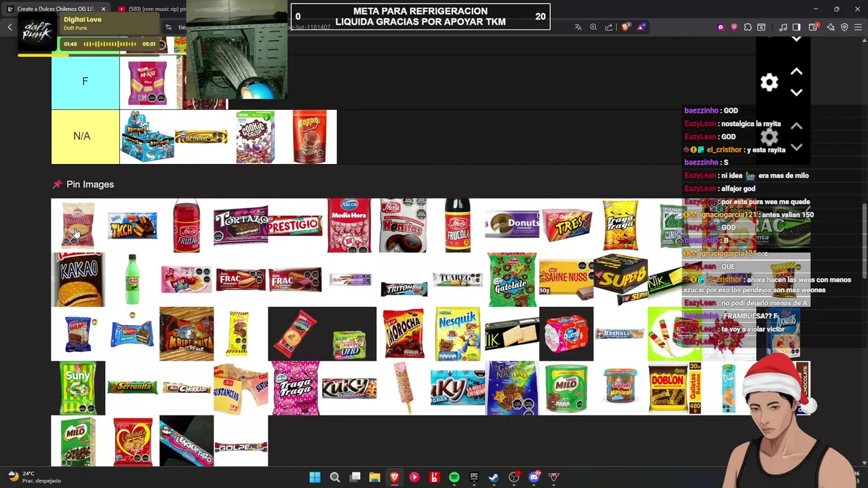Toggle the browser sidebar panel icon
Screen dimensions: 868x488
797,27
